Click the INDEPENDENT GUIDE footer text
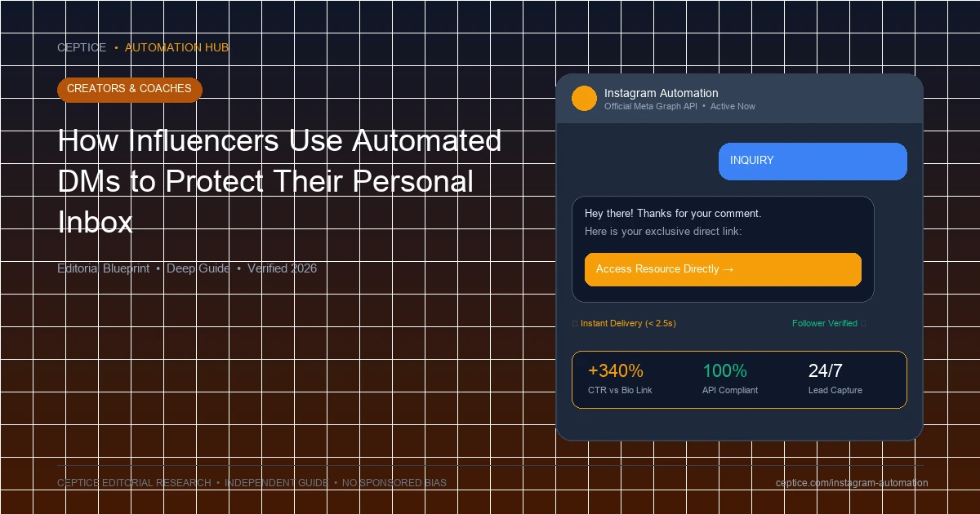Viewport: 980px width, 514px height. 277,483
